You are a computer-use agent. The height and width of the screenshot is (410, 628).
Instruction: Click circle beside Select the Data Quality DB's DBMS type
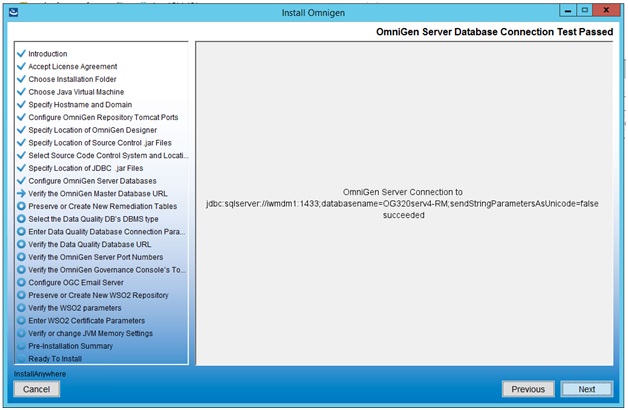22,219
